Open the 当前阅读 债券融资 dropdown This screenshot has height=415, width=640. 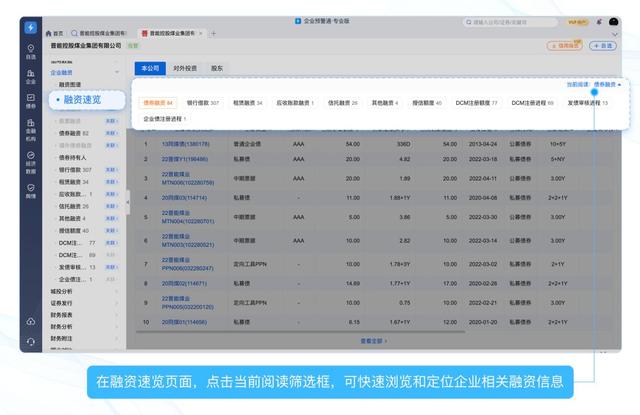click(594, 84)
